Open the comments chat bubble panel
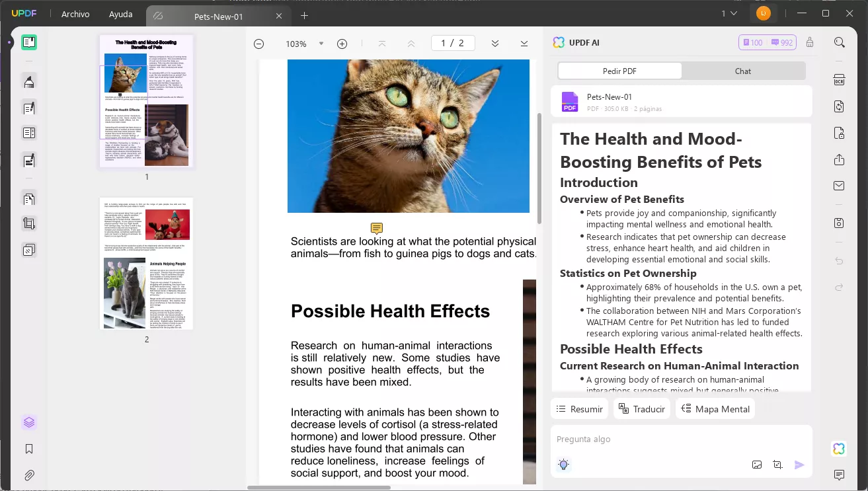This screenshot has height=491, width=868. point(840,475)
